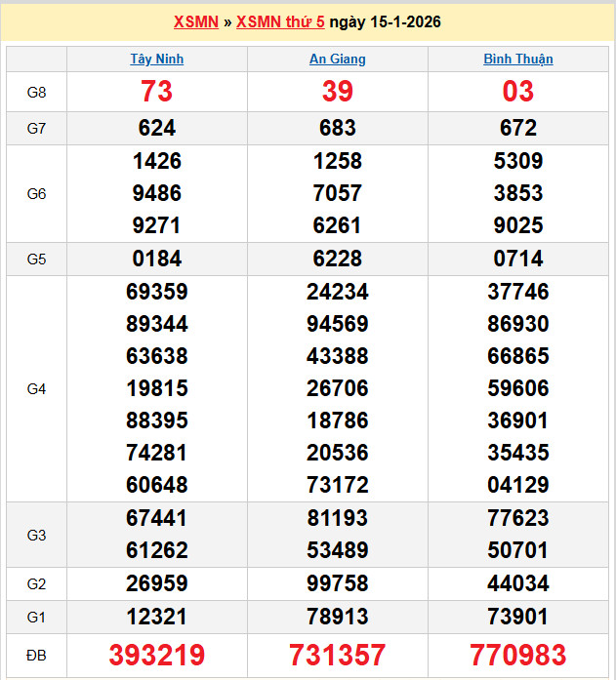Screen dimensions: 616x680
Task: Click G5 number 6228
Action: coord(338,259)
